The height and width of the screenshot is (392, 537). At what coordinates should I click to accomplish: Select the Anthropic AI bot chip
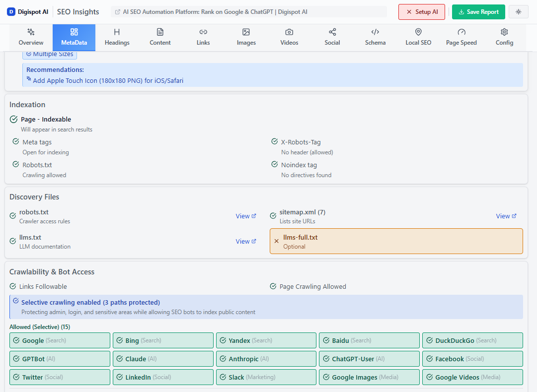266,359
